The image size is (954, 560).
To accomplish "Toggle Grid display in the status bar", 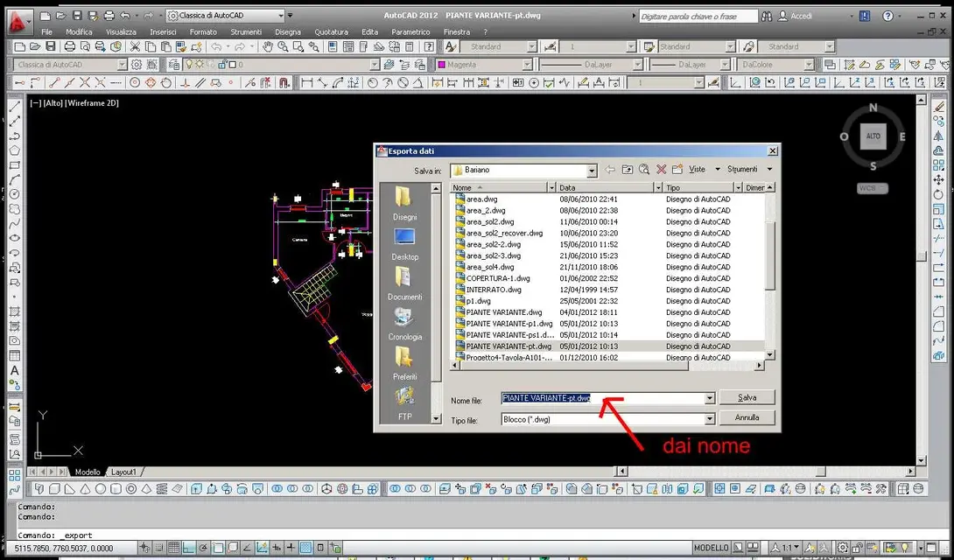I will click(x=173, y=548).
